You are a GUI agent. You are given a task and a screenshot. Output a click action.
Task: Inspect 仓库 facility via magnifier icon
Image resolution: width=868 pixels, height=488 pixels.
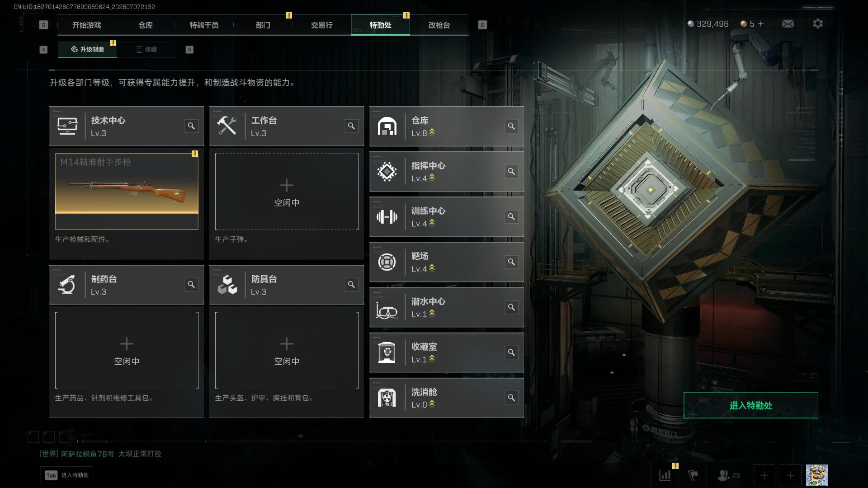[511, 126]
